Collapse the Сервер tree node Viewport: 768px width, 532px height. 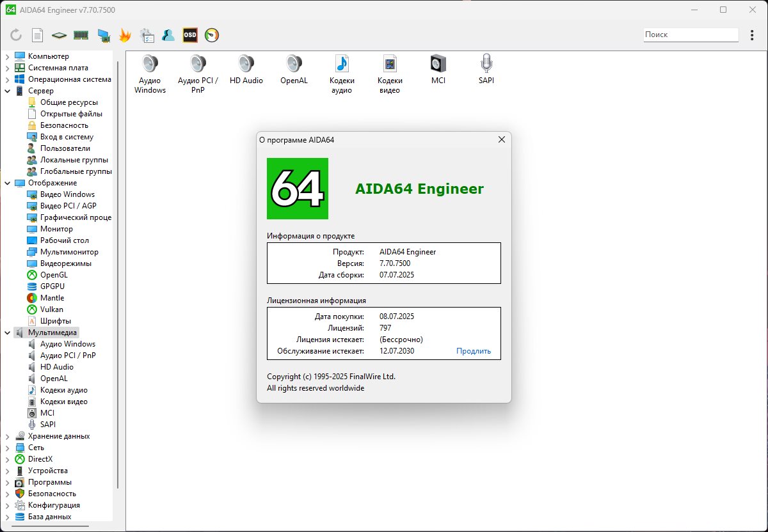(x=8, y=91)
